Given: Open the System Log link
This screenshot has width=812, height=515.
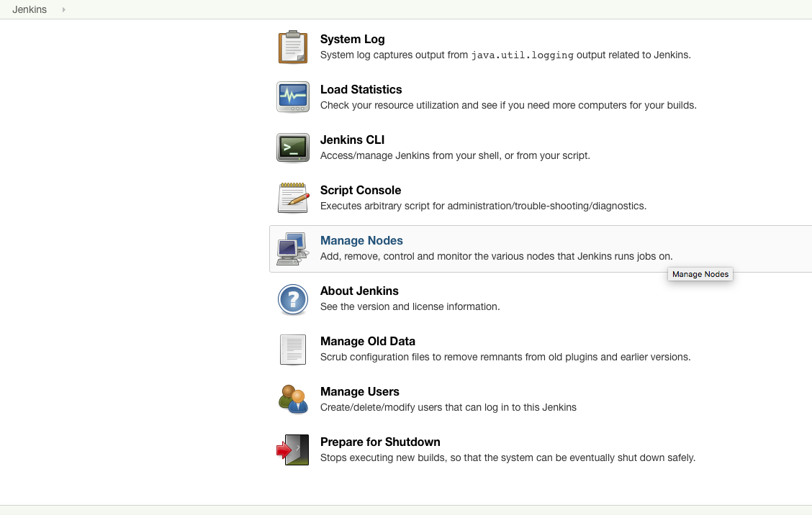Looking at the screenshot, I should point(352,40).
